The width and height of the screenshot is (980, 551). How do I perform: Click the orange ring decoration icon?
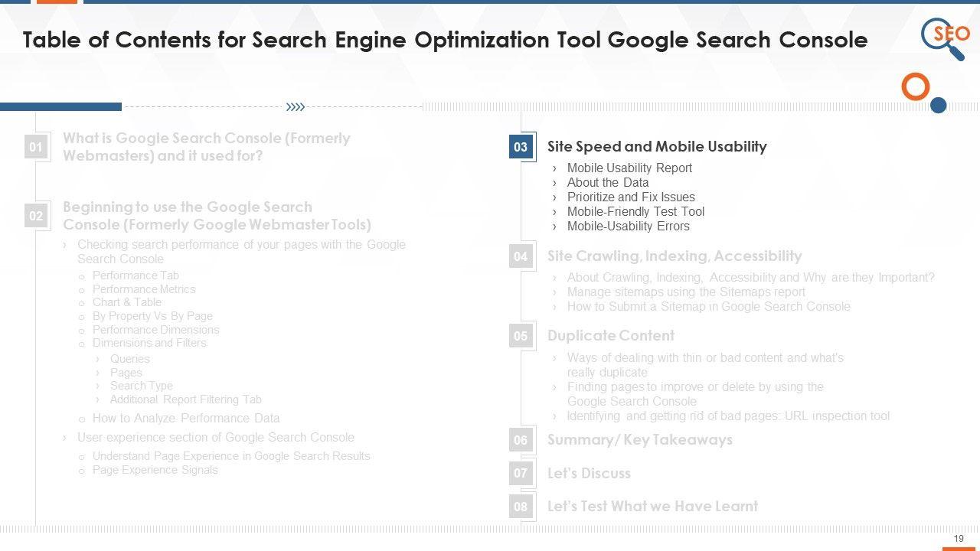click(915, 87)
